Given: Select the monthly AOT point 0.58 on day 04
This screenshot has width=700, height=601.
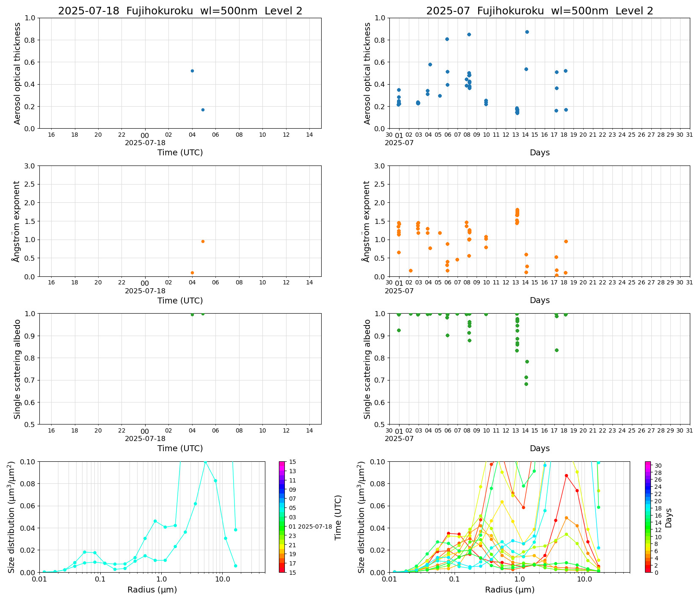Looking at the screenshot, I should [x=430, y=64].
